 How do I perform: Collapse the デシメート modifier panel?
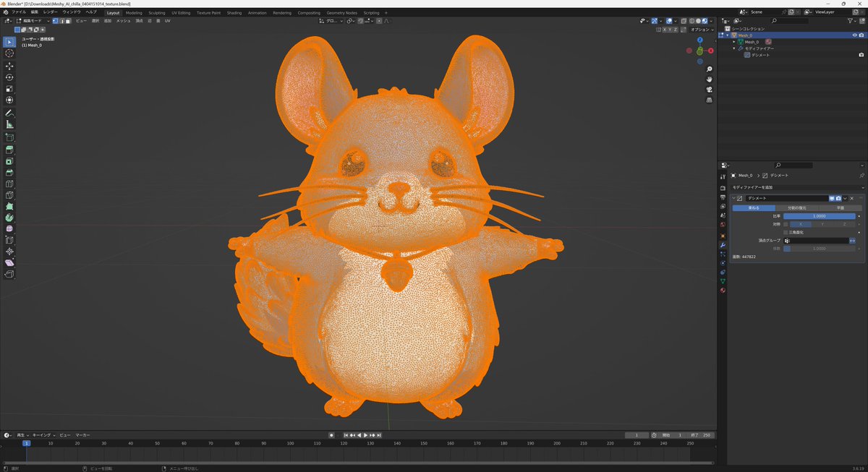(733, 198)
